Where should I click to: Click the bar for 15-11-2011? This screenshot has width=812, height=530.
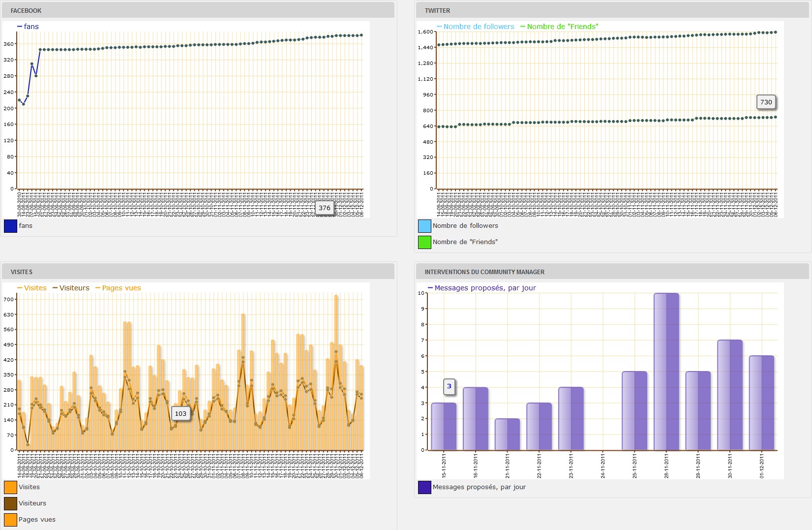(x=444, y=427)
